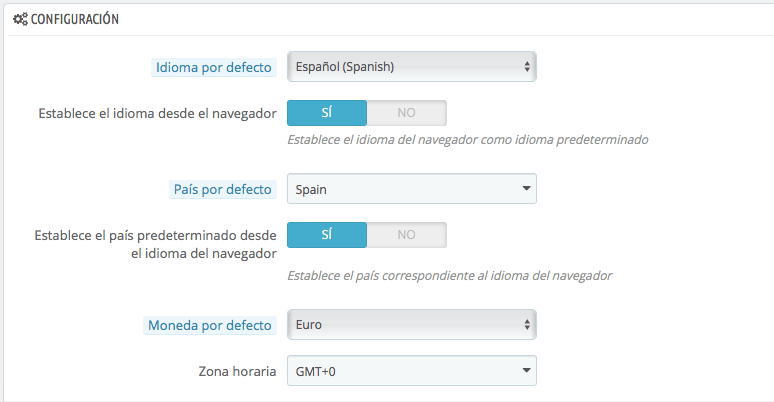Click the Moneda por defecto label
774x402 pixels.
(x=210, y=325)
